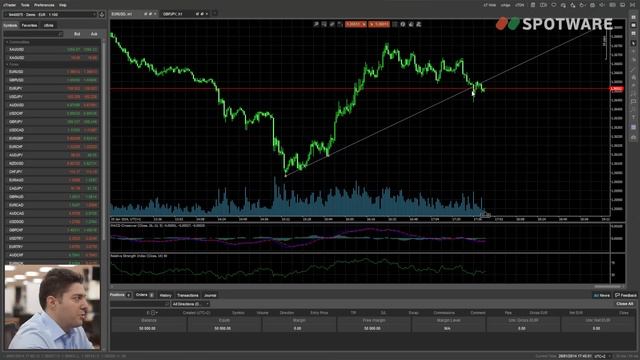
Task: Collapse the Forex symbol group
Action: click(x=7, y=64)
